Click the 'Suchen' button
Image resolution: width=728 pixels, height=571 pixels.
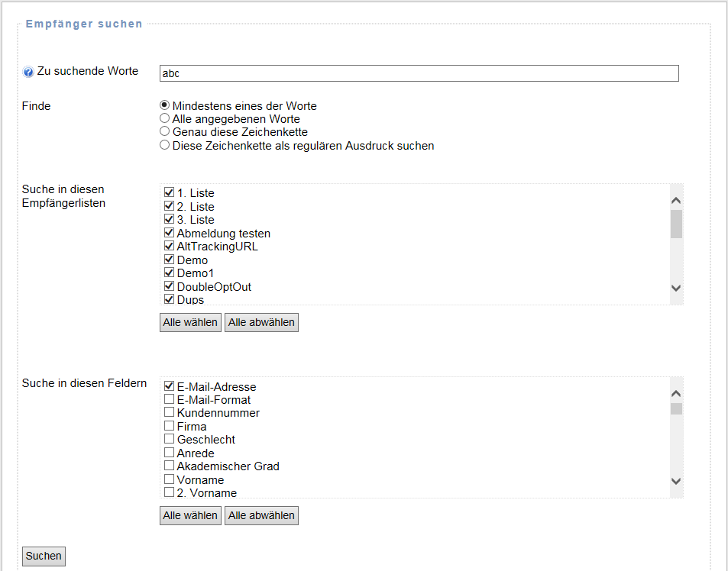44,556
